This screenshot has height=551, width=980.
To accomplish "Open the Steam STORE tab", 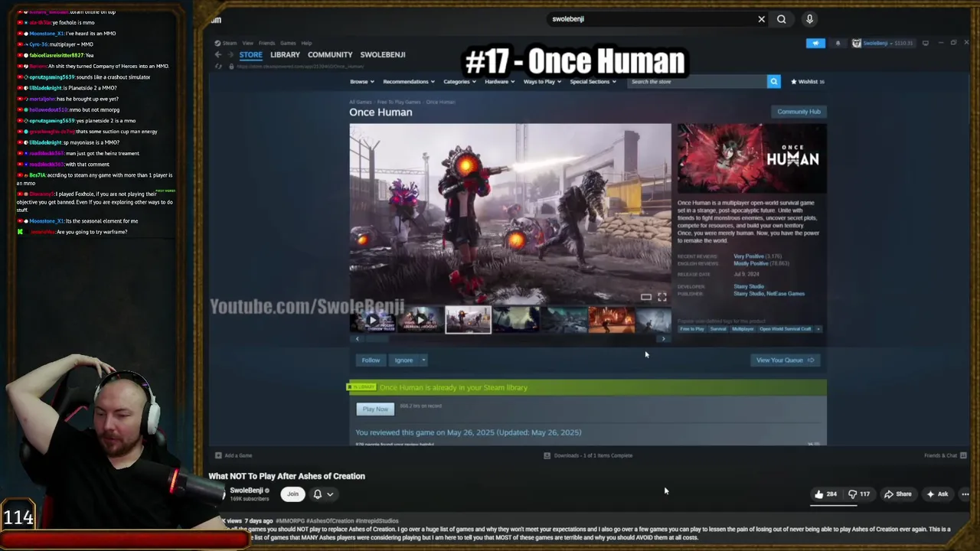I will pos(250,55).
